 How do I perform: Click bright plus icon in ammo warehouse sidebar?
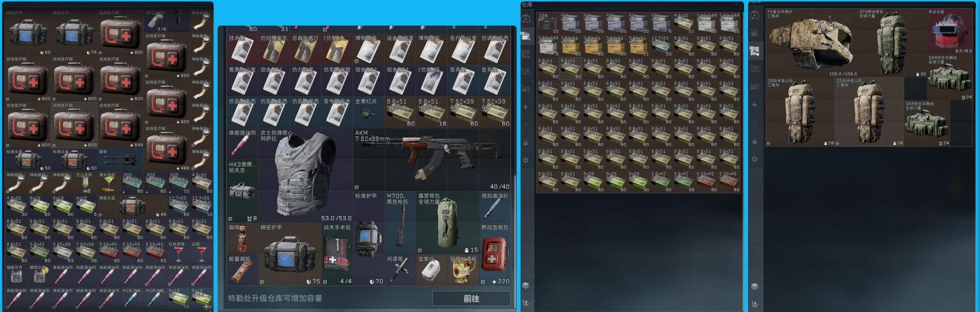pos(526,107)
